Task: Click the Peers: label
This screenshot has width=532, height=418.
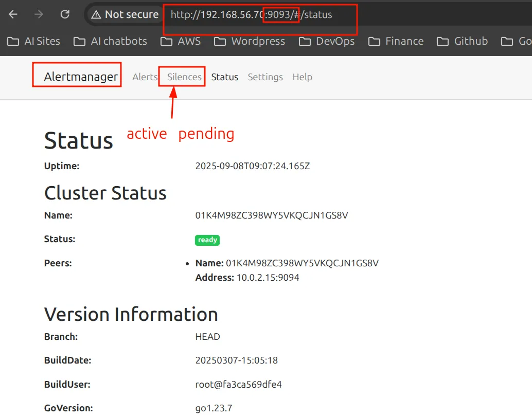Action: [x=58, y=263]
